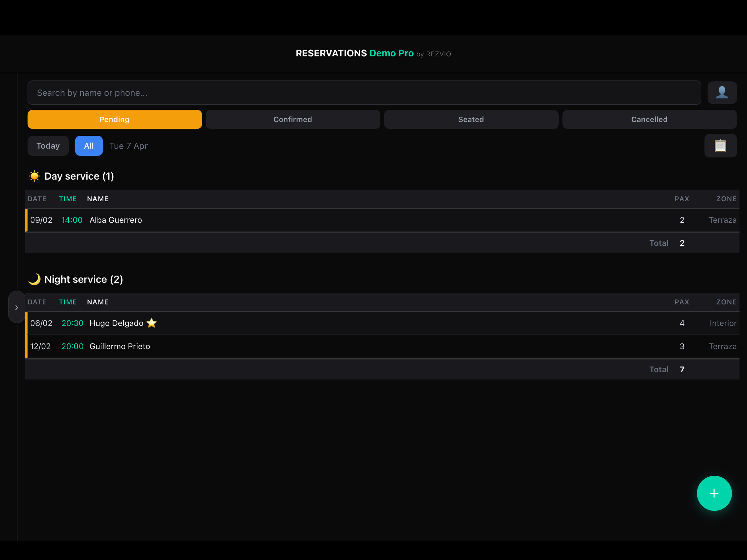The image size is (747, 560).
Task: Click the sun icon of Day service
Action: (x=34, y=176)
